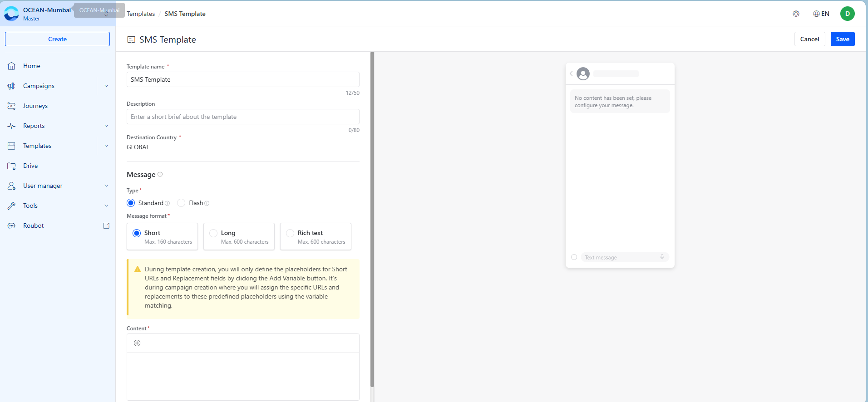Click the GLOBAL destination country value
The height and width of the screenshot is (402, 868).
[138, 147]
